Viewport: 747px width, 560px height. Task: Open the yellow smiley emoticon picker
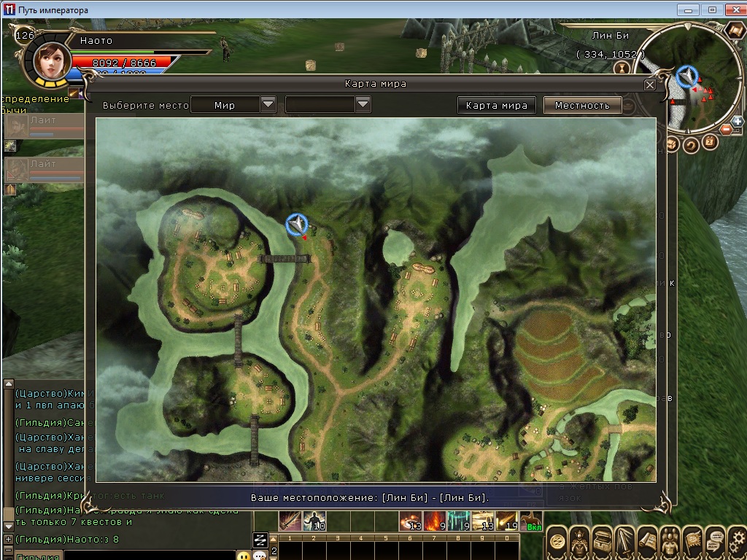pyautogui.click(x=244, y=556)
